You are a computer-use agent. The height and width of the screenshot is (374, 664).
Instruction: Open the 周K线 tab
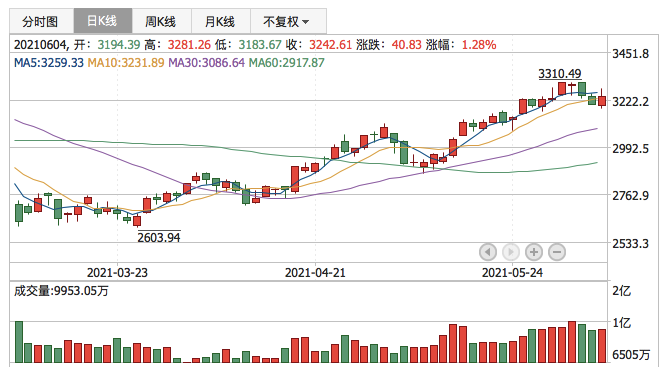point(161,21)
